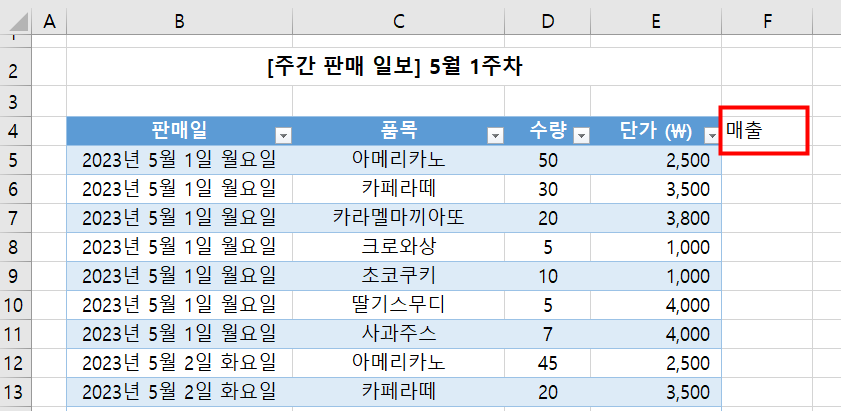Select unit price 3,500 in row 6

click(x=656, y=189)
